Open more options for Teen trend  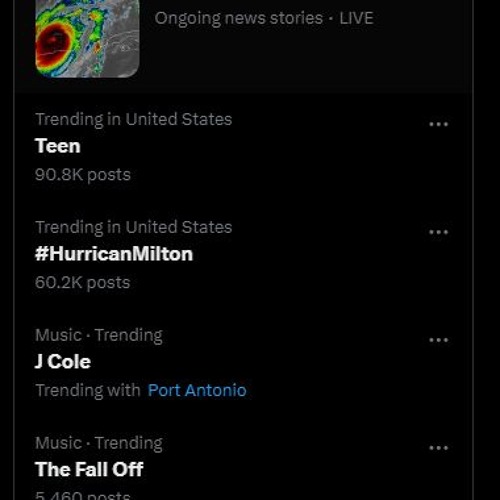tap(438, 124)
